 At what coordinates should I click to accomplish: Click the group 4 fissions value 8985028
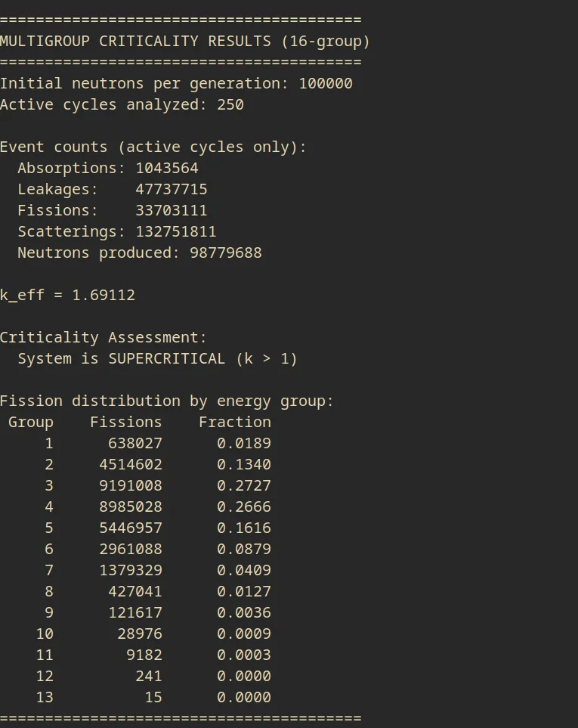click(131, 507)
